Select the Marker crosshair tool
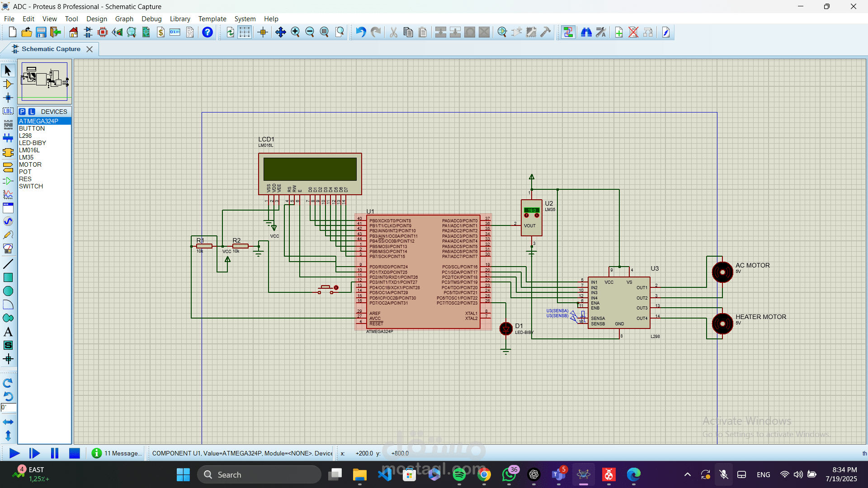Screen dimensions: 868x488 click(x=8, y=359)
